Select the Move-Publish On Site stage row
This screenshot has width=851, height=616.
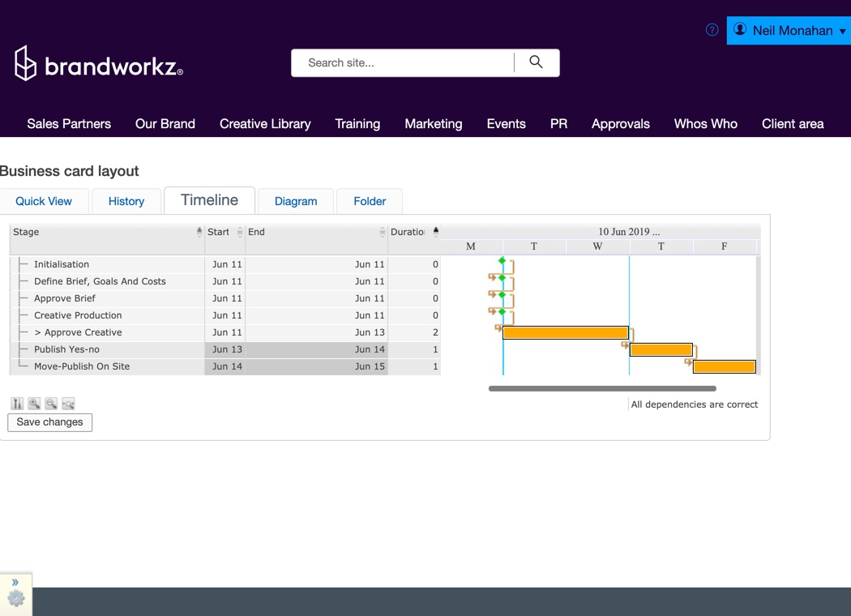tap(225, 366)
